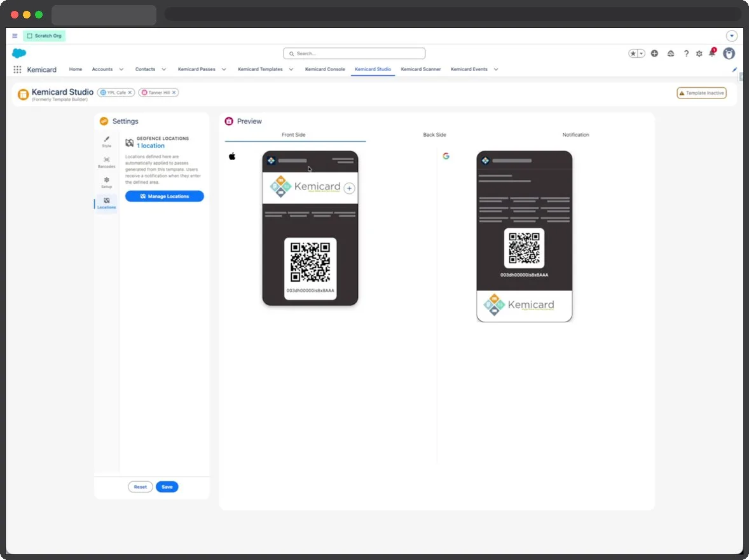The height and width of the screenshot is (560, 749).
Task: Open the Barcodes settings section
Action: (107, 162)
